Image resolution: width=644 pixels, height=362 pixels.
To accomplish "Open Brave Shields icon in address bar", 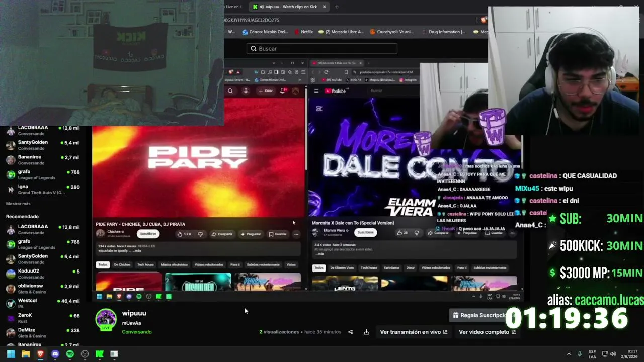I will [x=484, y=20].
